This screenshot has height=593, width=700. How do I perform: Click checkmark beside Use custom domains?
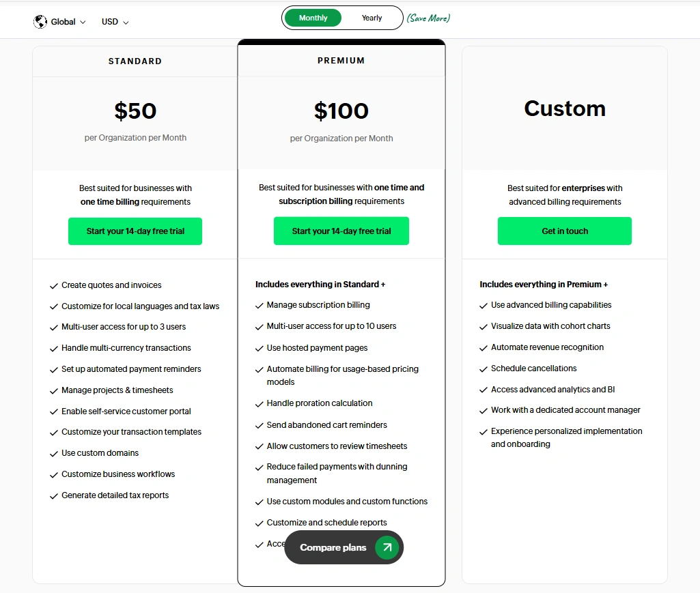click(x=53, y=453)
